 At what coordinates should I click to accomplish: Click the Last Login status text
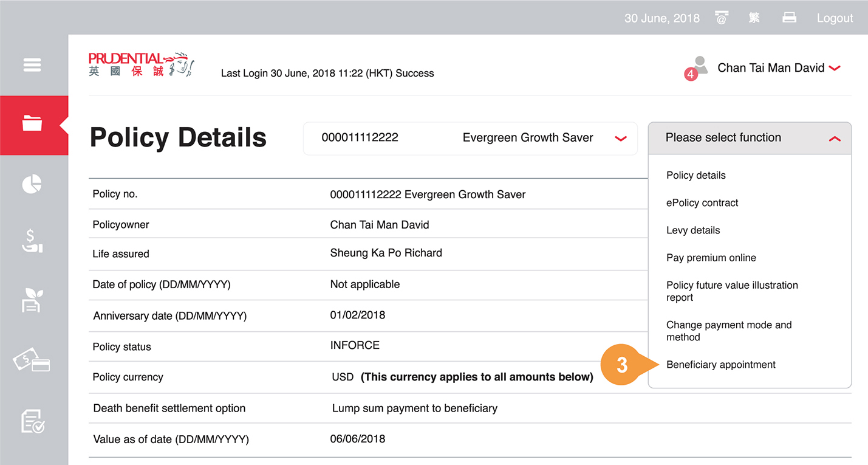pyautogui.click(x=327, y=73)
